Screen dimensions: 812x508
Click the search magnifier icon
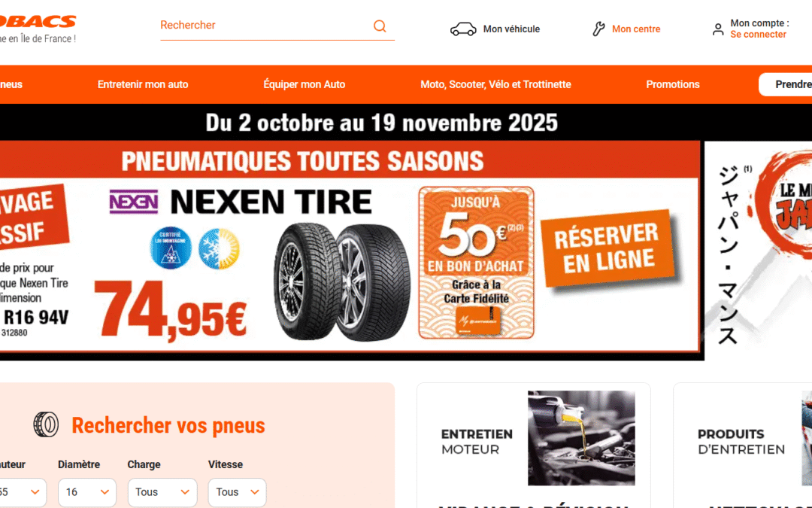[x=380, y=26]
